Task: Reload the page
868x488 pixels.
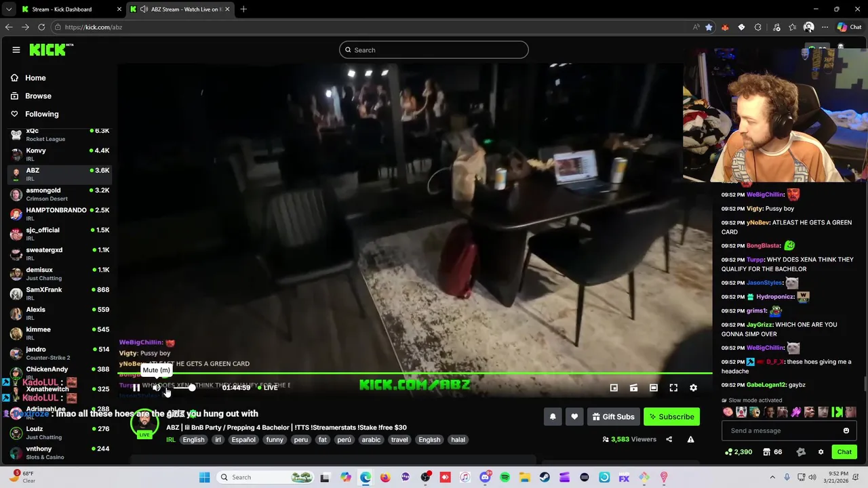Action: pos(41,27)
